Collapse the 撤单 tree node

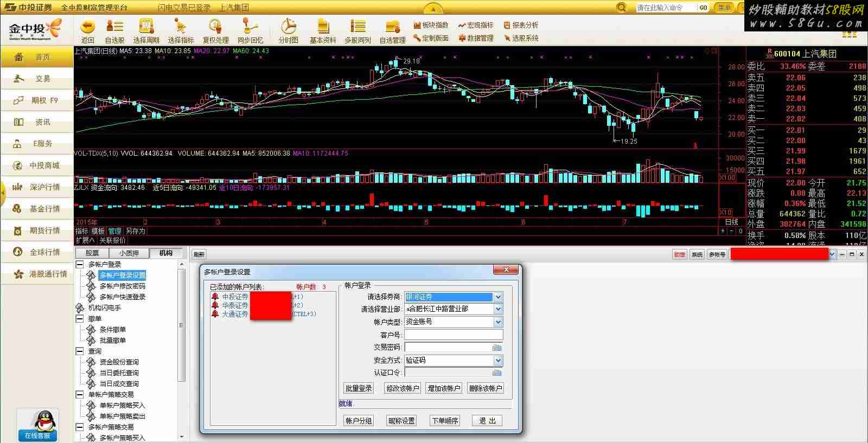80,319
